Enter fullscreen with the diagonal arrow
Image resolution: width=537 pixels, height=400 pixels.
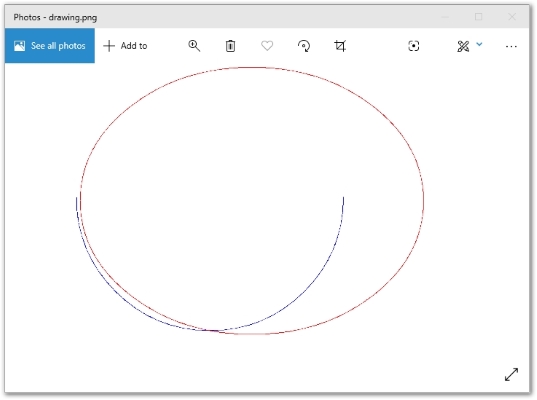click(x=511, y=374)
